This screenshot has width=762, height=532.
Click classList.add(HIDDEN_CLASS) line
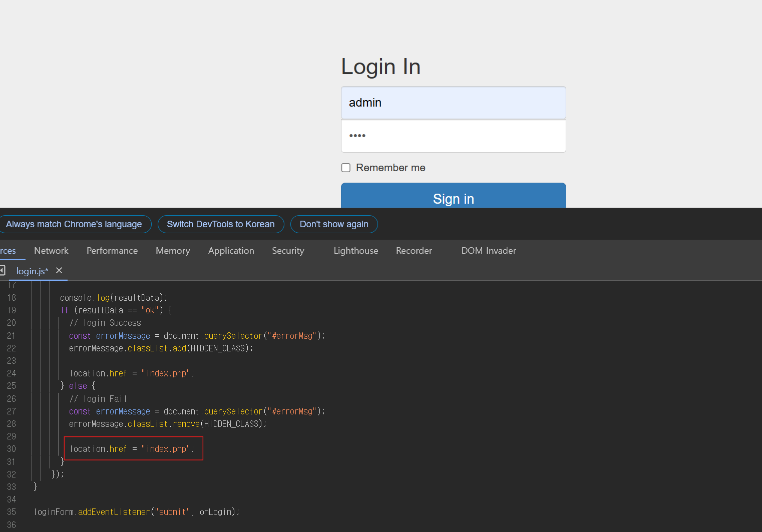coord(161,348)
